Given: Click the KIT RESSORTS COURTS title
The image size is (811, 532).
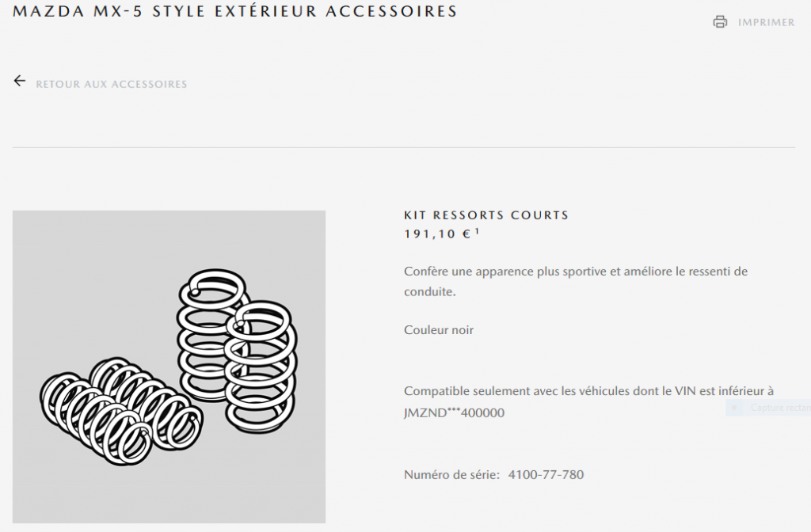Looking at the screenshot, I should coord(486,215).
